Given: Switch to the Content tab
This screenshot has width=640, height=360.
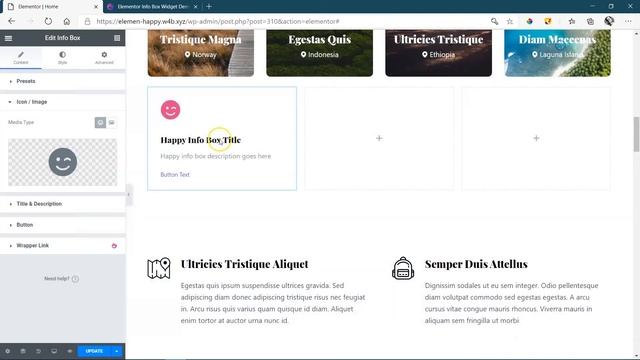Looking at the screenshot, I should point(21,58).
